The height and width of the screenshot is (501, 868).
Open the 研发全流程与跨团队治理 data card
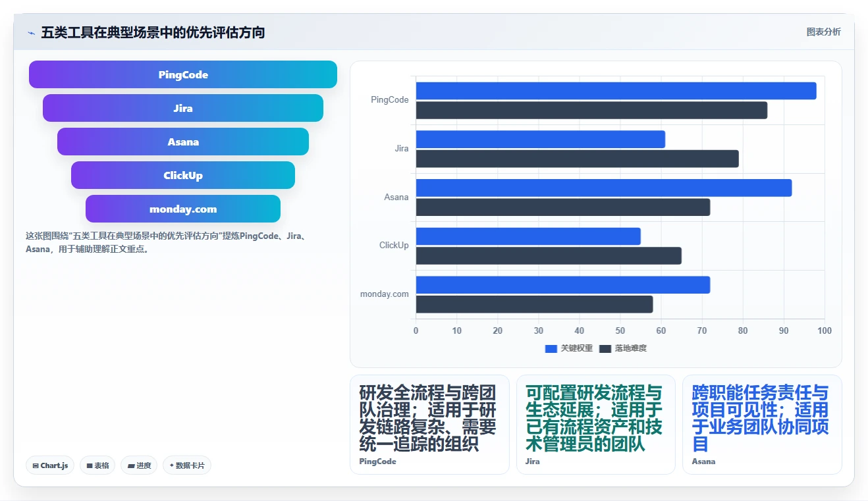click(429, 425)
